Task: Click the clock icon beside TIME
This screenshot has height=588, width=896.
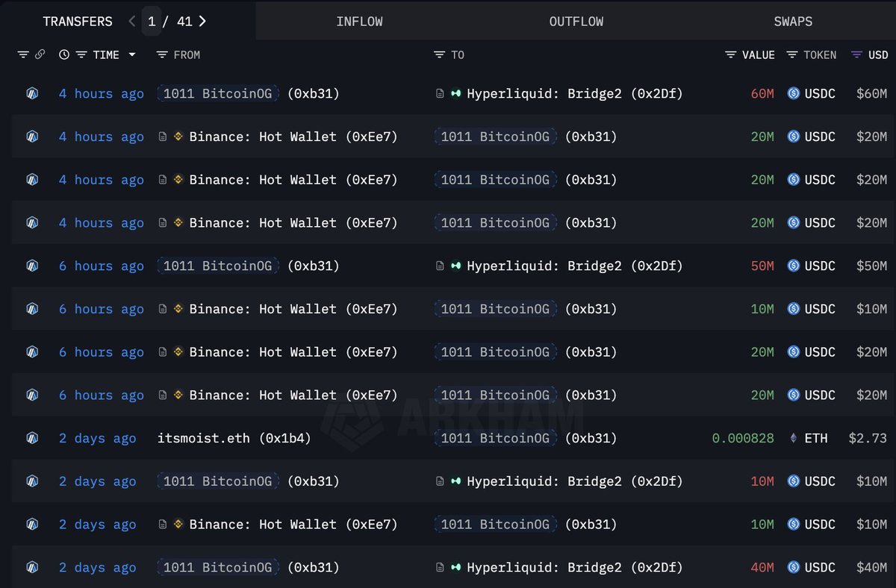Action: tap(64, 54)
